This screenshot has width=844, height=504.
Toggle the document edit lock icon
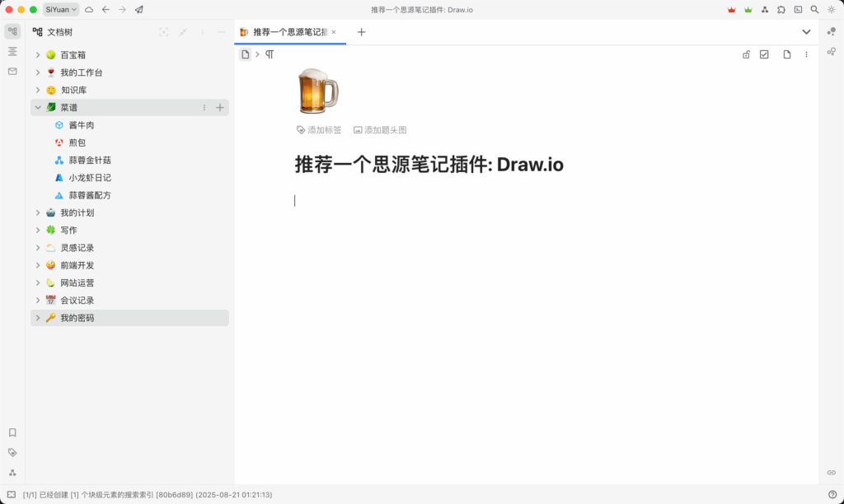click(x=746, y=54)
